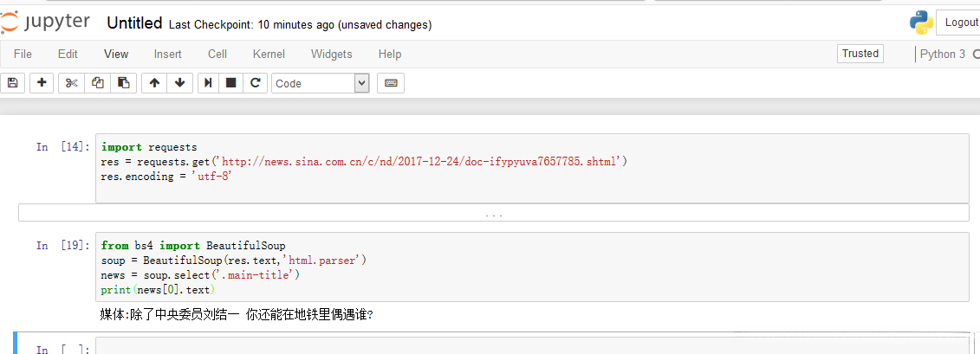The width and height of the screenshot is (980, 354).
Task: Open the Widgets menu
Action: 331,54
